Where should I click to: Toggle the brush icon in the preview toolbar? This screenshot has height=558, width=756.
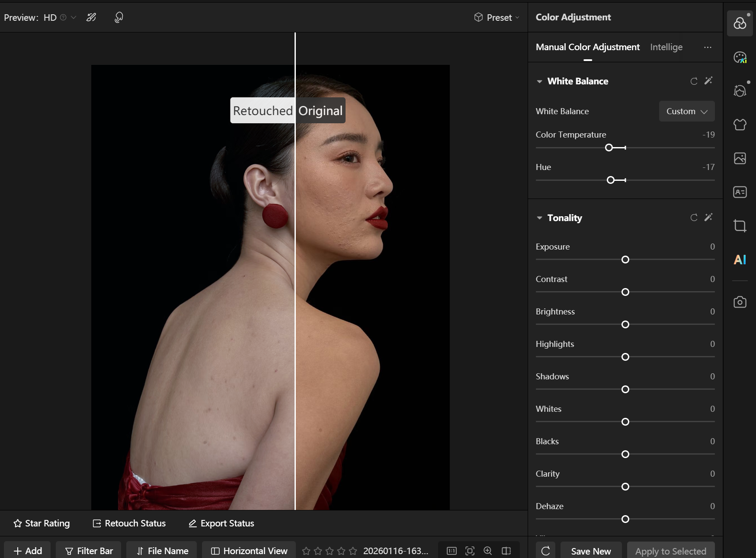pyautogui.click(x=91, y=17)
